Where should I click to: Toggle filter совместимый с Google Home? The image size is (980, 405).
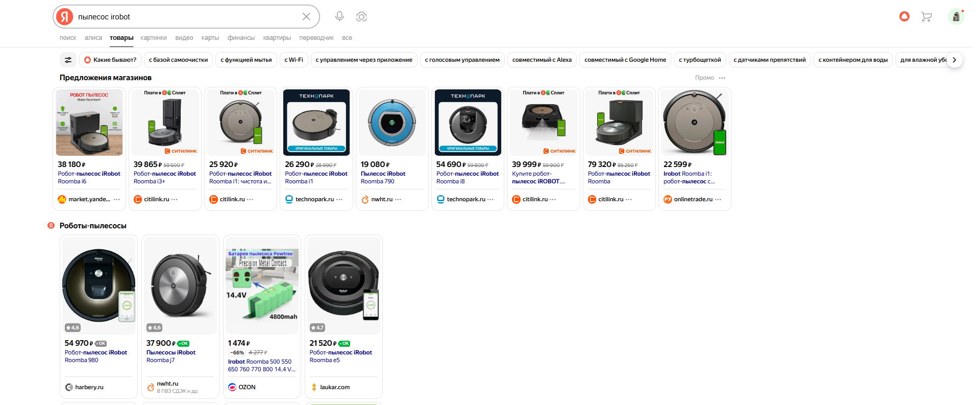[625, 60]
